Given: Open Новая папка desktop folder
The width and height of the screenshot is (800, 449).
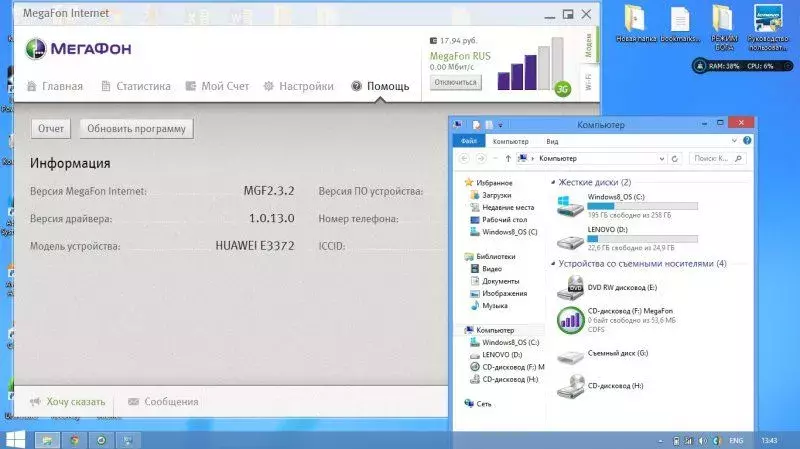Looking at the screenshot, I should [636, 24].
